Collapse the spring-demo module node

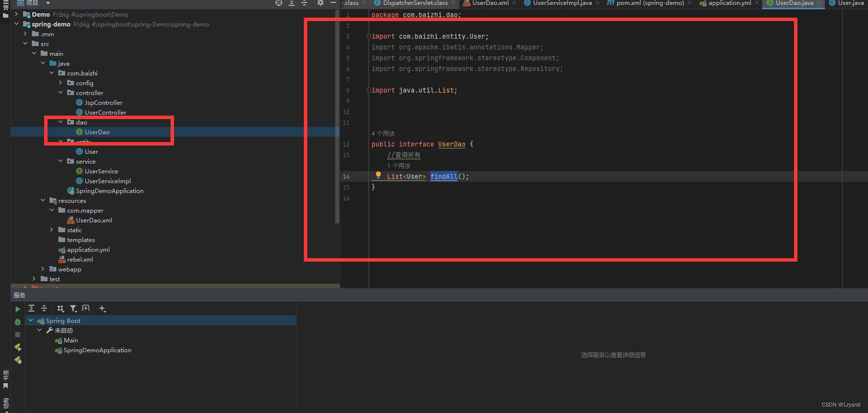point(17,24)
